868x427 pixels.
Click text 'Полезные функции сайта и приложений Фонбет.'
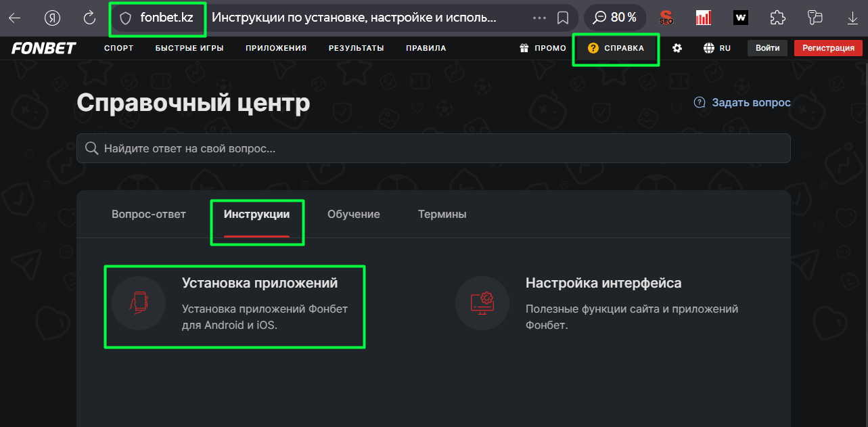632,317
